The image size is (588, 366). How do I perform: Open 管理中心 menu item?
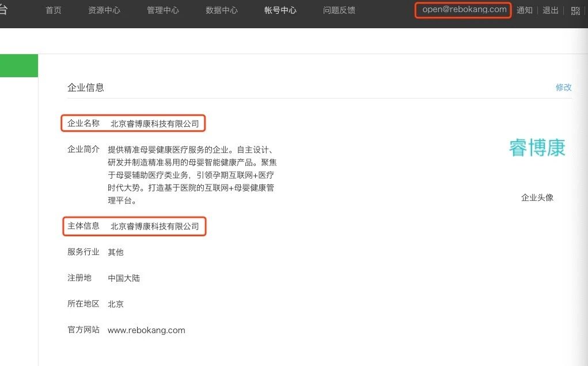pos(163,10)
